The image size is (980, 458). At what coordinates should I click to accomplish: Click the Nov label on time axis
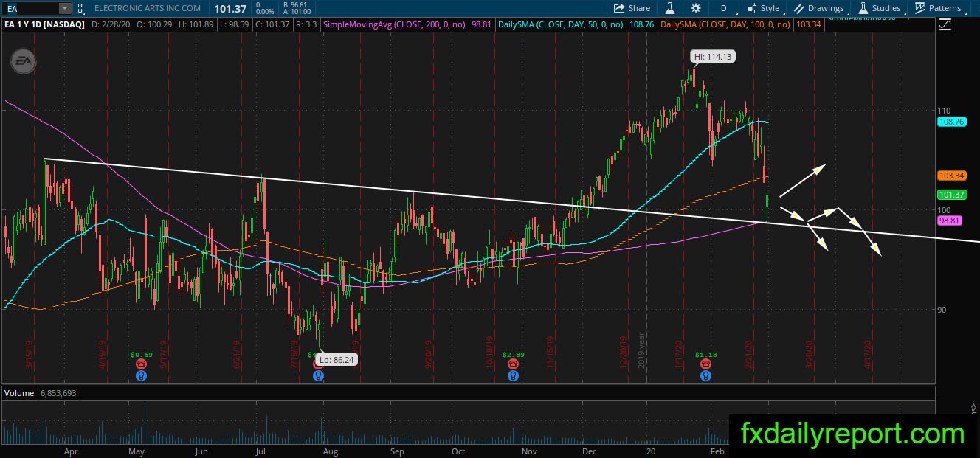528,450
